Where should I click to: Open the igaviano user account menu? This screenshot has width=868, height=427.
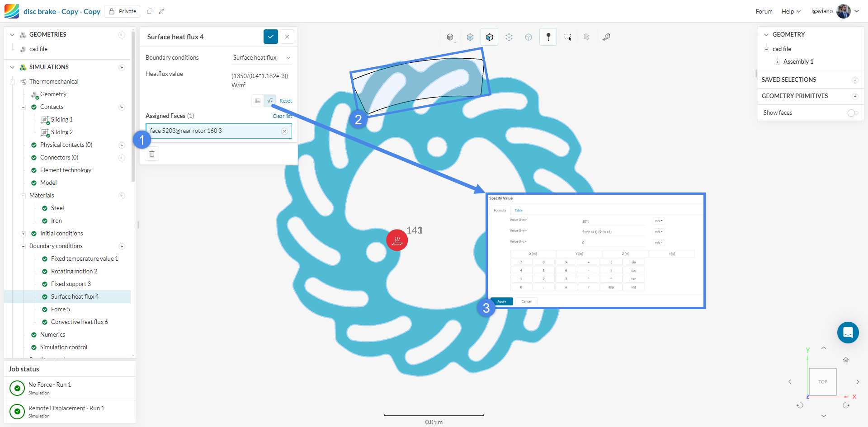835,11
